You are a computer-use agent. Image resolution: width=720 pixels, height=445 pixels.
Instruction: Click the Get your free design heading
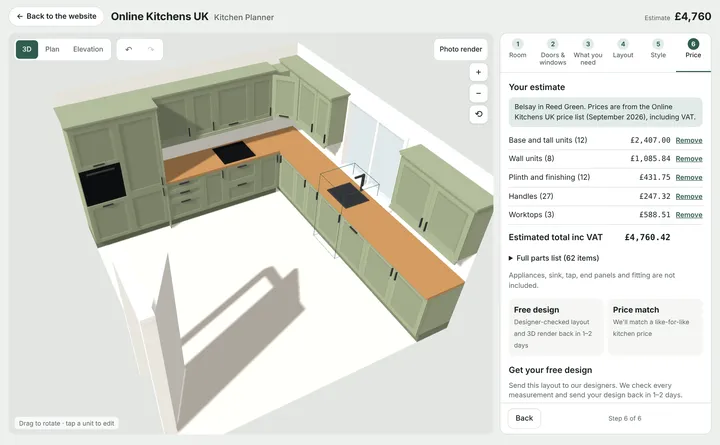550,370
